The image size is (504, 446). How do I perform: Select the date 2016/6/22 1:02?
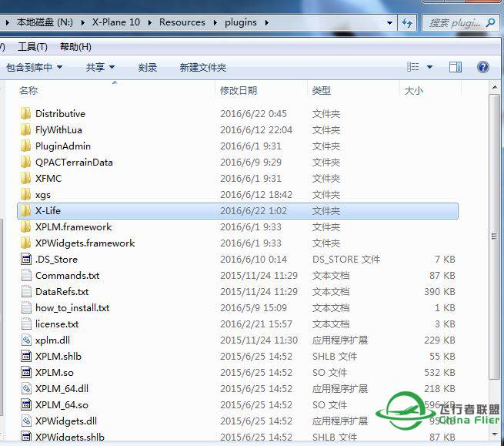pos(253,211)
